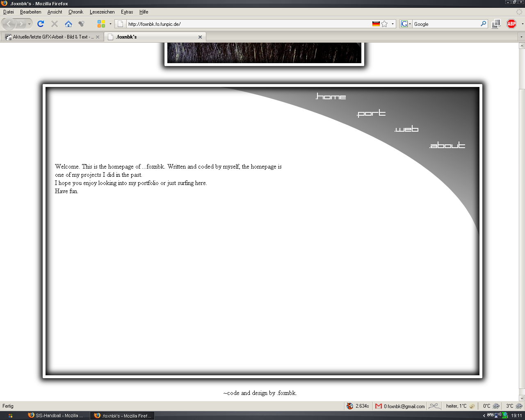Switch to the Aktuelle/letzte GFX-Arbeit tab
The width and height of the screenshot is (525, 420).
pos(50,37)
